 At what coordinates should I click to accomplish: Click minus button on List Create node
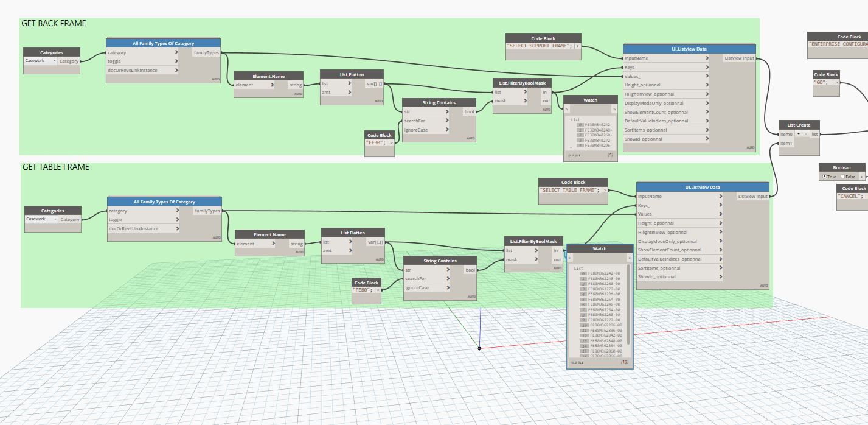pos(805,134)
